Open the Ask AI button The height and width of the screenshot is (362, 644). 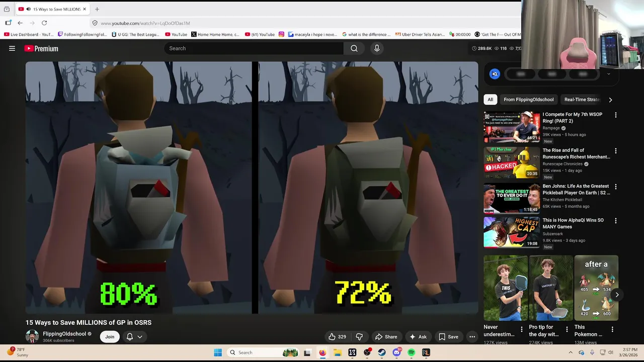coord(418,337)
